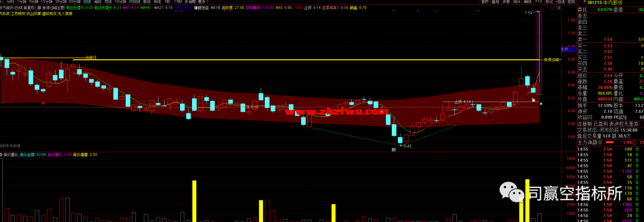Screen dimensions: 644x222
Task: Open the 多股 multi-stock view
Action: (x=506, y=2)
